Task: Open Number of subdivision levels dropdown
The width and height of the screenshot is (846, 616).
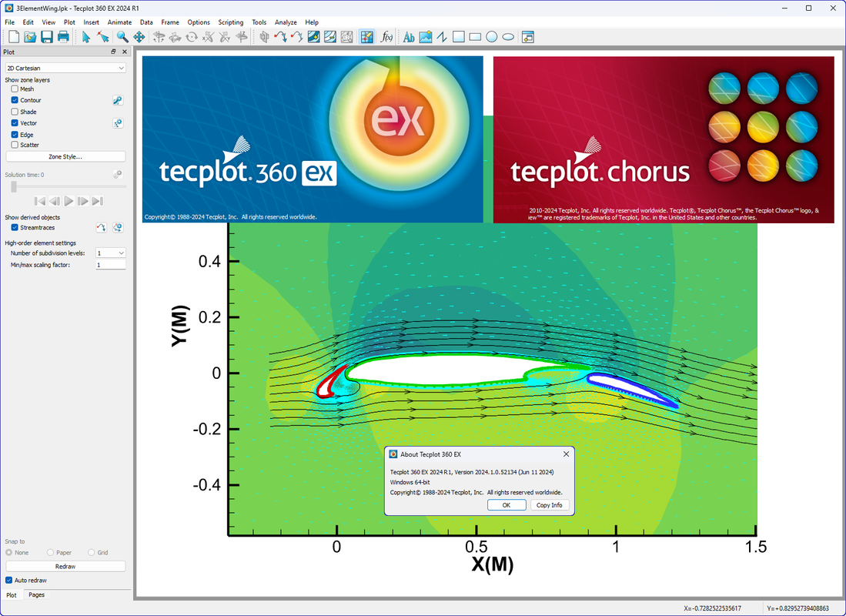Action: [x=111, y=253]
